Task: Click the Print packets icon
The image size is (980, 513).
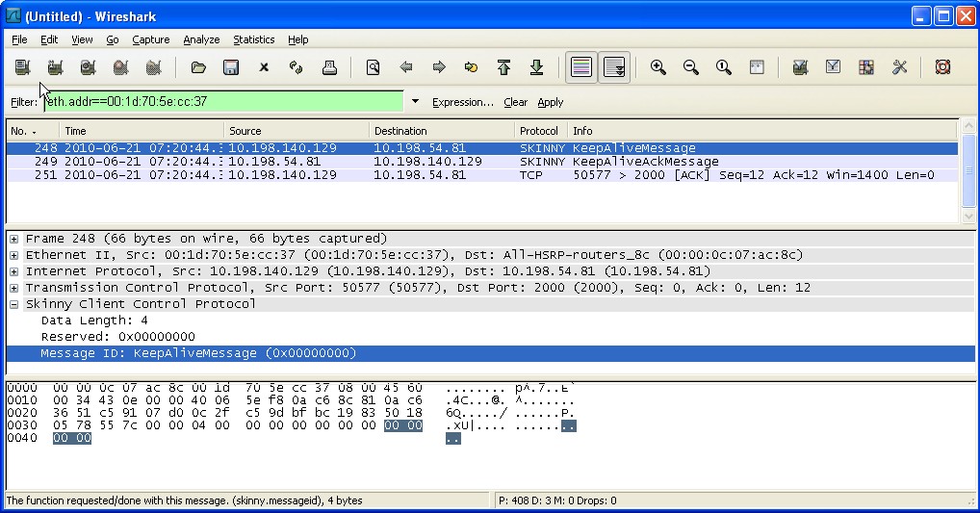Action: 329,67
